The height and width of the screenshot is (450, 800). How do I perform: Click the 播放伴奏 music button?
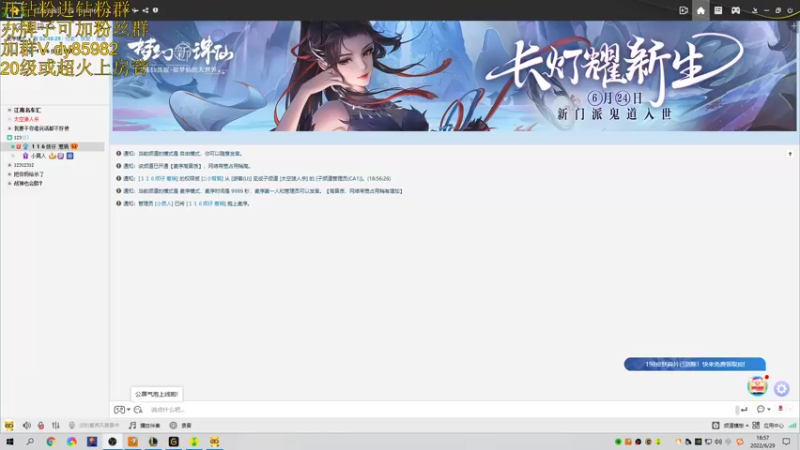(x=144, y=425)
